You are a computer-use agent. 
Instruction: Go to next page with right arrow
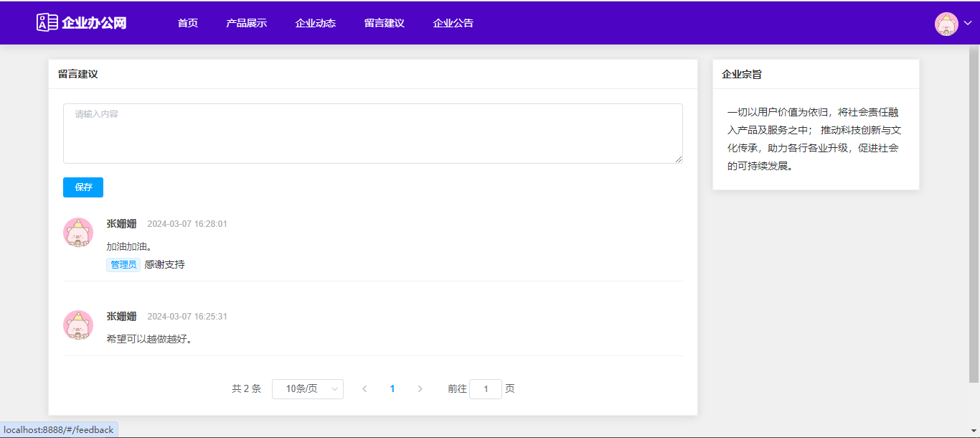point(420,389)
